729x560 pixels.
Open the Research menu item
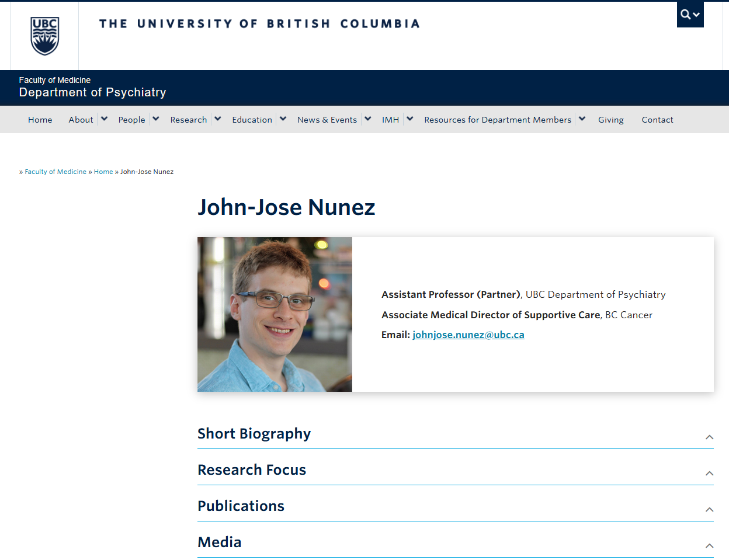189,120
